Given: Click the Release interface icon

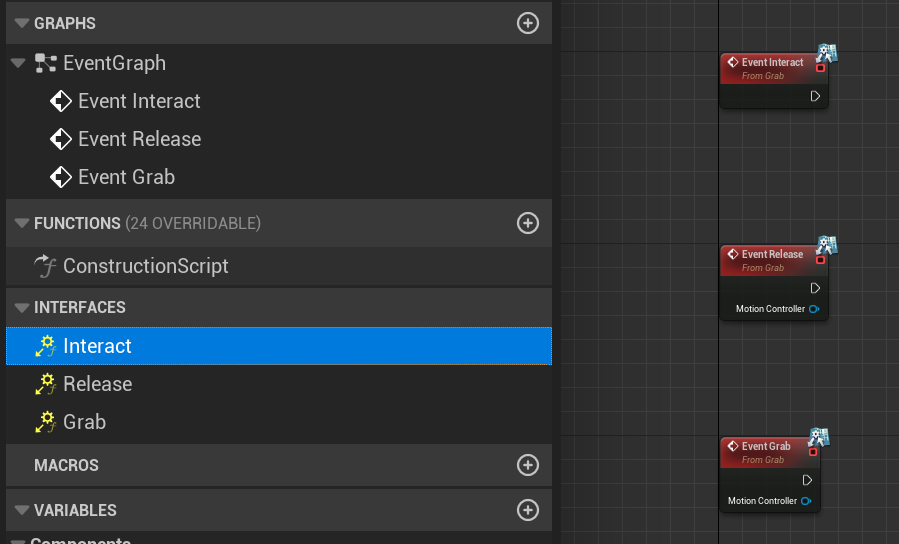Looking at the screenshot, I should [x=45, y=384].
